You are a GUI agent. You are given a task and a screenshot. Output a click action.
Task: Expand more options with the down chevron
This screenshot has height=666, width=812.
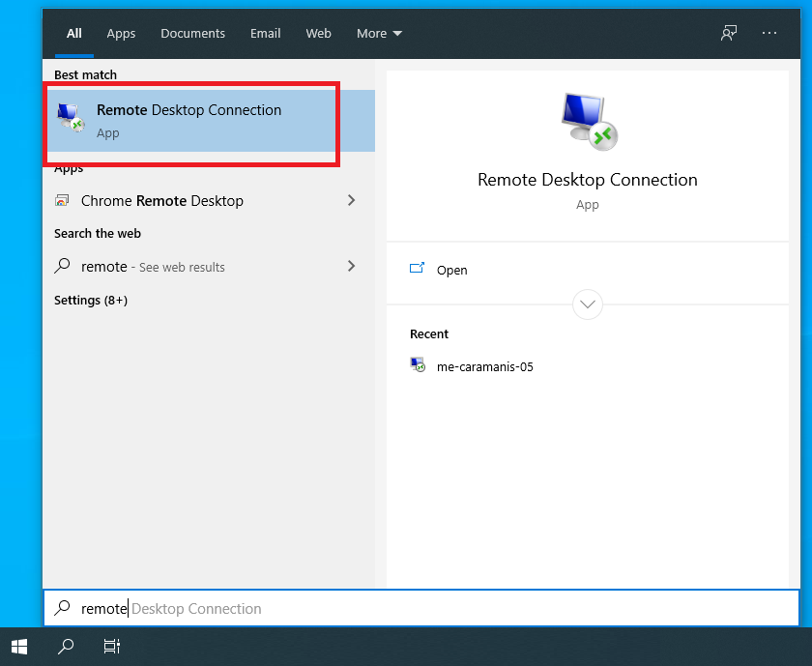pyautogui.click(x=587, y=304)
